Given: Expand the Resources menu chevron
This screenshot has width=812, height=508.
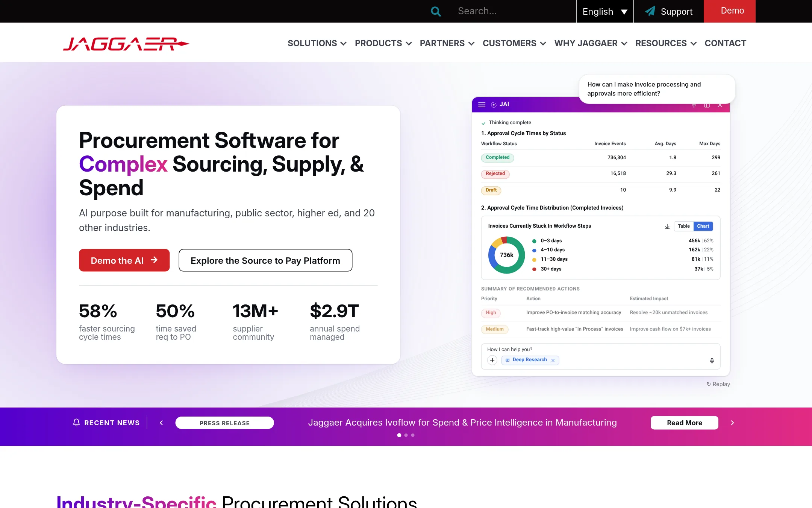Looking at the screenshot, I should 694,44.
